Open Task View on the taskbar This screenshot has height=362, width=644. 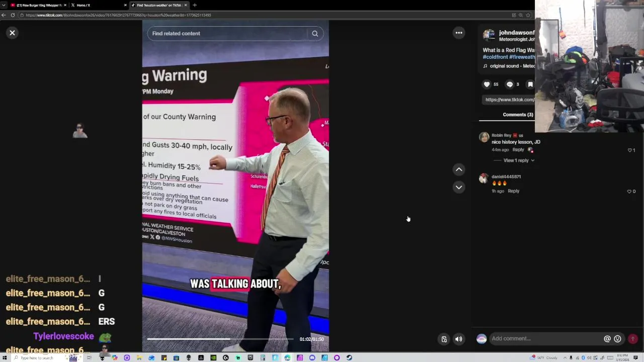pyautogui.click(x=89, y=358)
